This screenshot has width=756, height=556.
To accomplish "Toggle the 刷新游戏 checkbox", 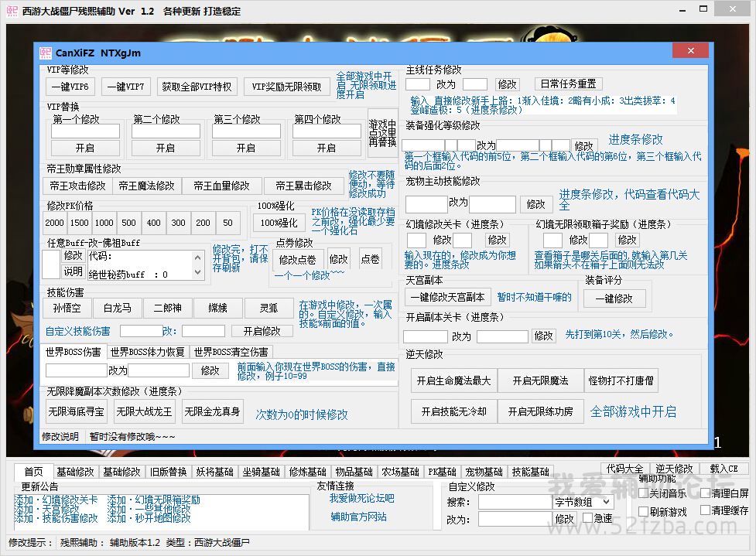I will [x=644, y=511].
